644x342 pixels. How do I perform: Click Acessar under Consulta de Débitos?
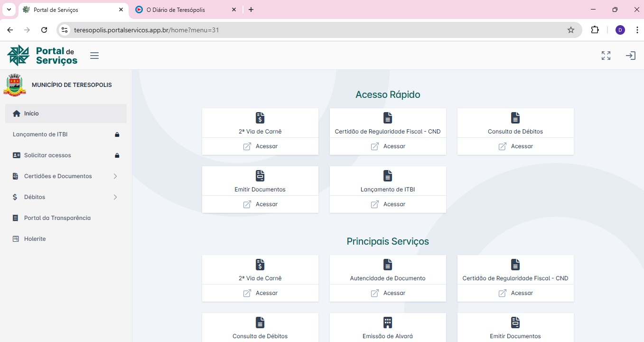[x=515, y=146]
